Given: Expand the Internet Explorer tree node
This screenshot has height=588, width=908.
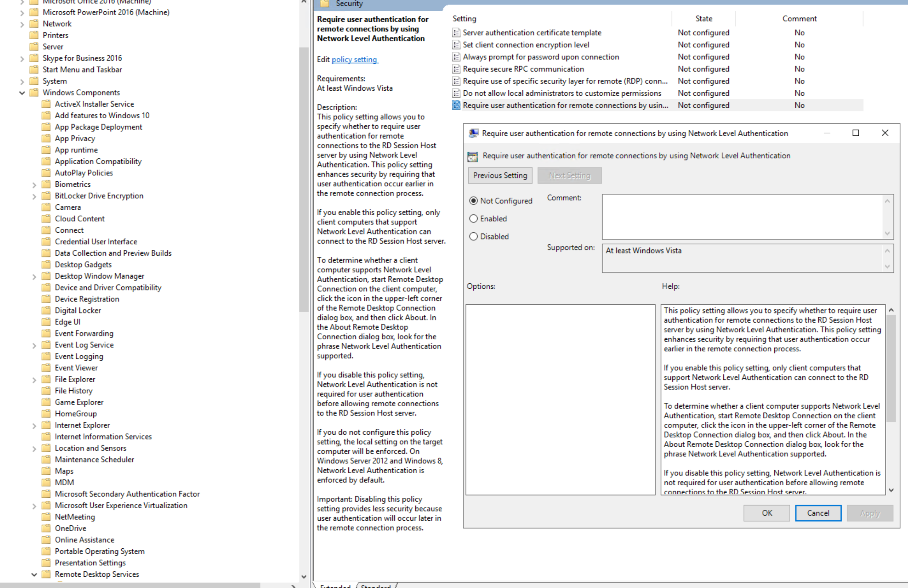Looking at the screenshot, I should pyautogui.click(x=34, y=425).
